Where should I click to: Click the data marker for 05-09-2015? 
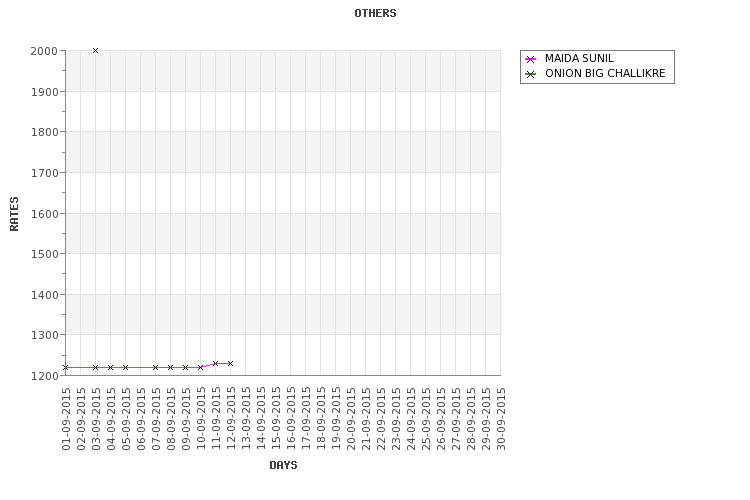click(125, 367)
